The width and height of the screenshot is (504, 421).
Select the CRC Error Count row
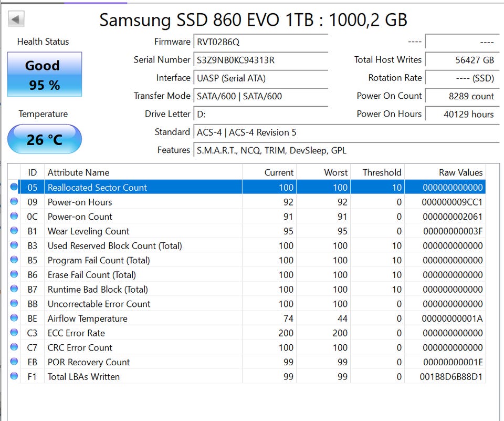tap(247, 347)
